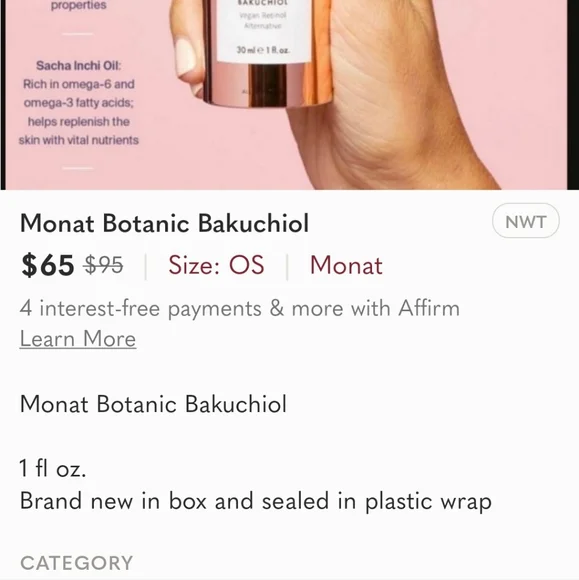This screenshot has height=580, width=579.
Task: Tap the copper metallic base of the bottle
Action: [267, 84]
